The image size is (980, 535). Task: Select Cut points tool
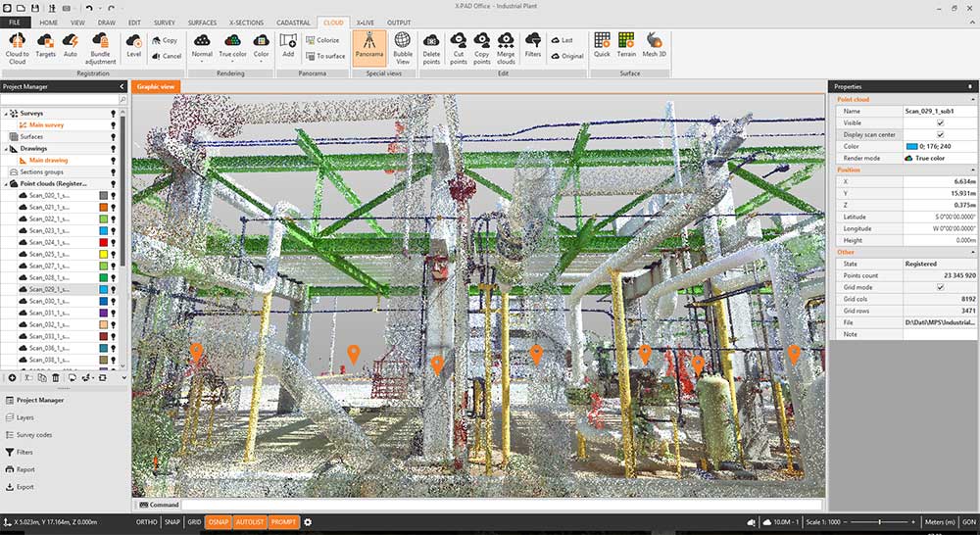[458, 49]
